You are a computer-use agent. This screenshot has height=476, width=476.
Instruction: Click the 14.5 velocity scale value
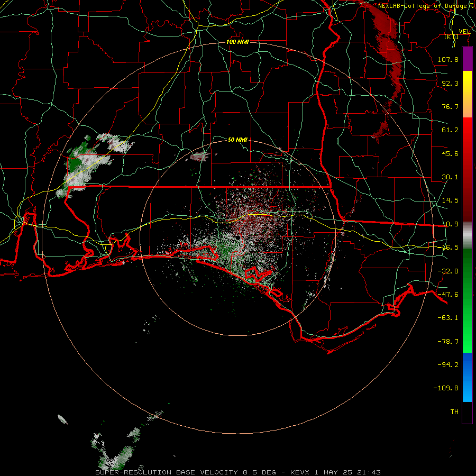click(450, 200)
